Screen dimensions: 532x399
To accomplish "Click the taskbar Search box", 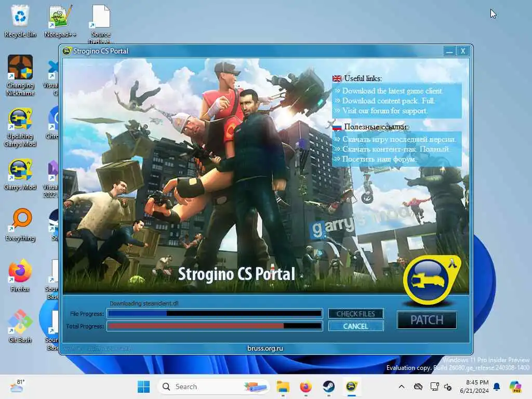I will (214, 387).
